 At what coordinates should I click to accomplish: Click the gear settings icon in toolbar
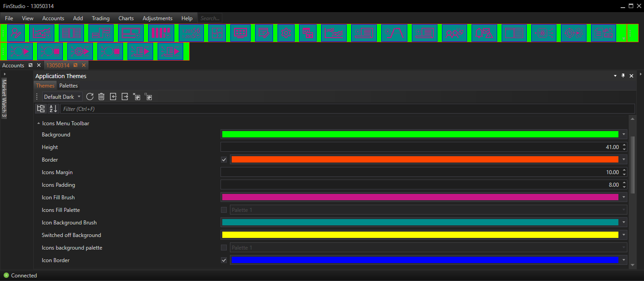pos(286,33)
